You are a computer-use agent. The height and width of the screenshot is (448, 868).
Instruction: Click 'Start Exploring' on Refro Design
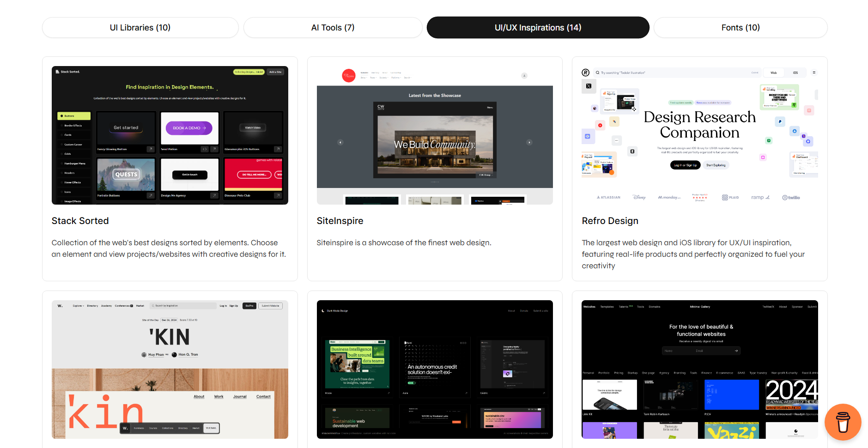pyautogui.click(x=716, y=165)
